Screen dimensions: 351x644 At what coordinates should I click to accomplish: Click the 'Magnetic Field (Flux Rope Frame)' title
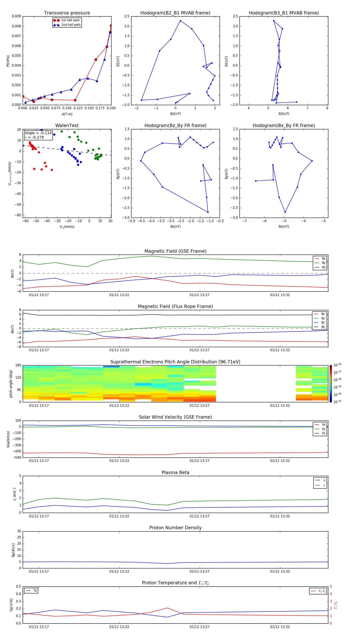click(175, 307)
